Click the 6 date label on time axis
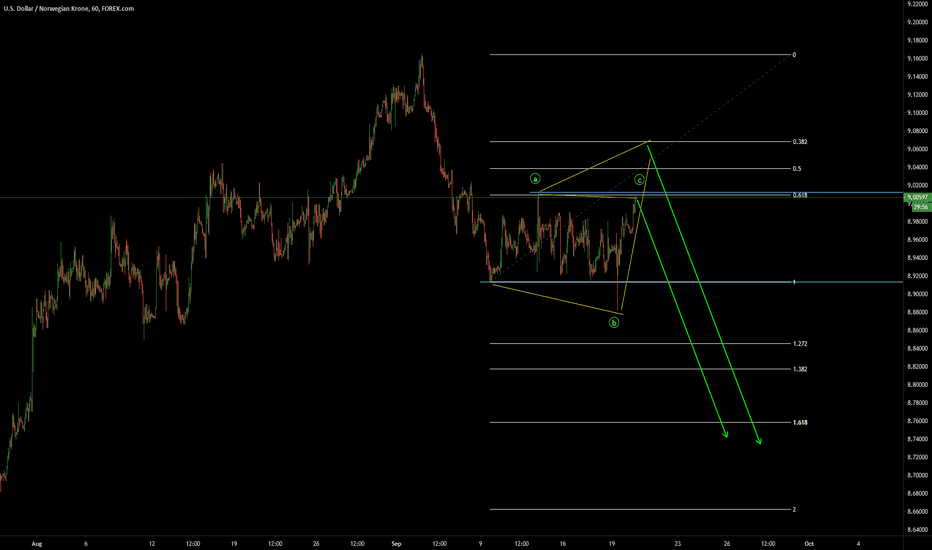Image resolution: width=932 pixels, height=550 pixels. click(86, 543)
